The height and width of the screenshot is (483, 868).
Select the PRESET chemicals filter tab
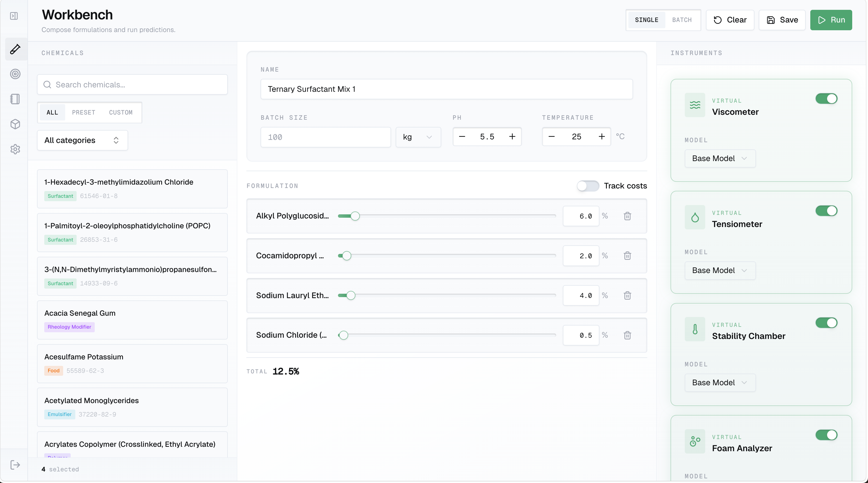(x=84, y=112)
